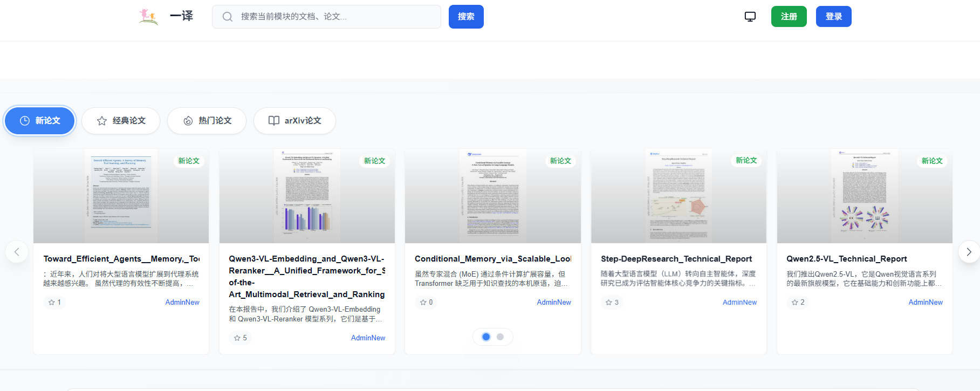
Task: Click 新论文 badge on Qwen3-VL-Embedding card
Action: (x=374, y=161)
